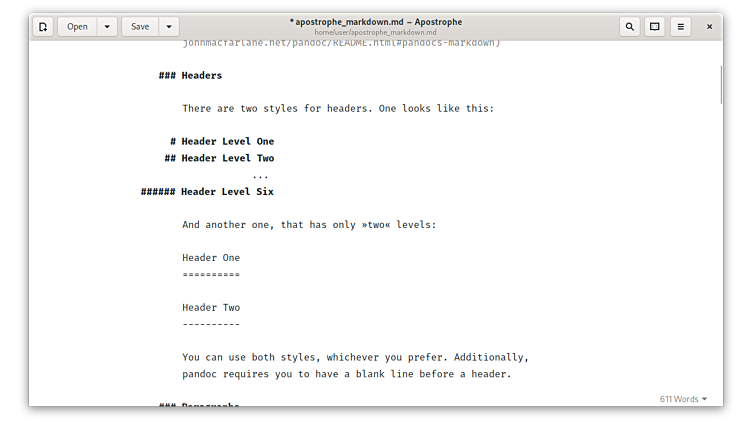Place cursor in the '### Headers' heading
The image size is (752, 423).
coord(190,75)
